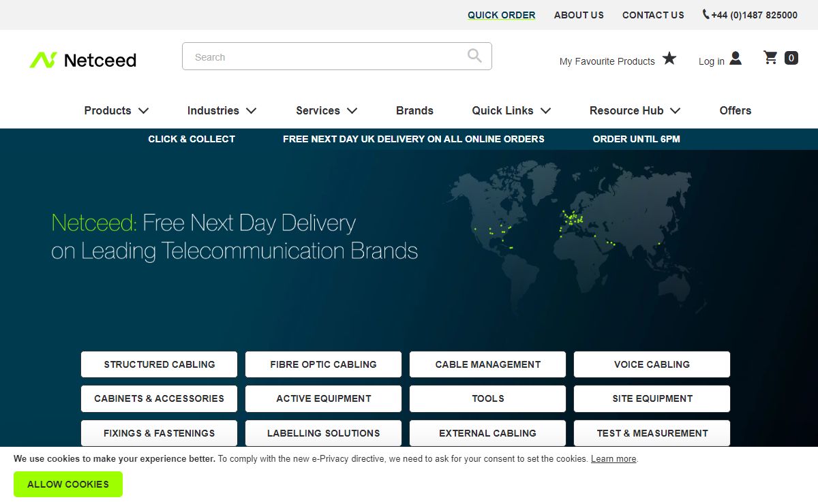This screenshot has width=818, height=504.
Task: Open the Offers menu item
Action: click(736, 110)
